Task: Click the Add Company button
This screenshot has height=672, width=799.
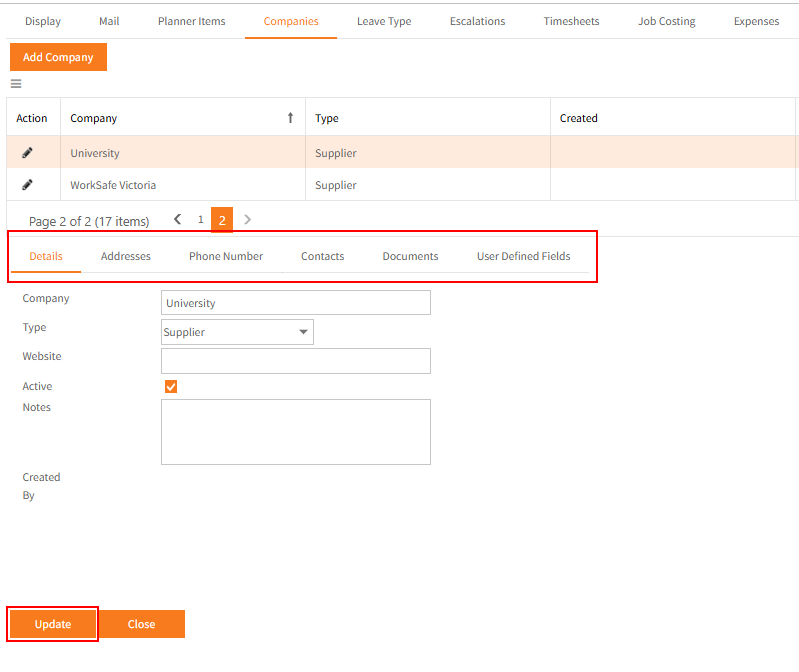Action: (x=58, y=57)
